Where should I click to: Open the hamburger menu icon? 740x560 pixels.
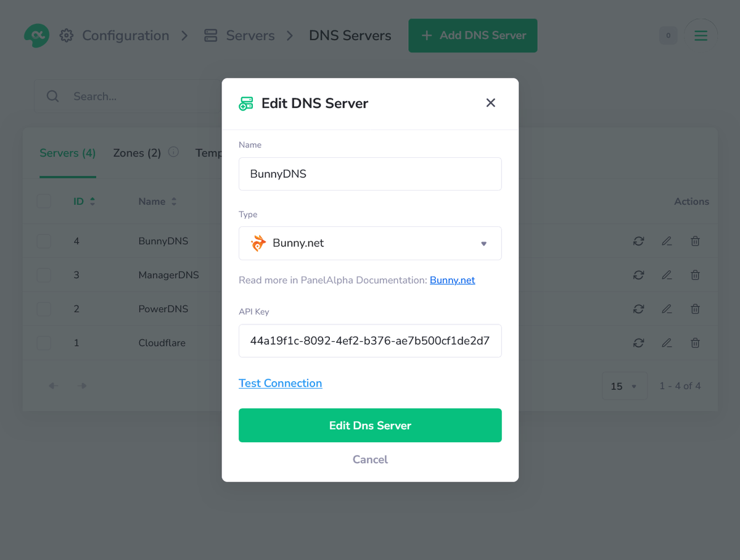tap(701, 36)
